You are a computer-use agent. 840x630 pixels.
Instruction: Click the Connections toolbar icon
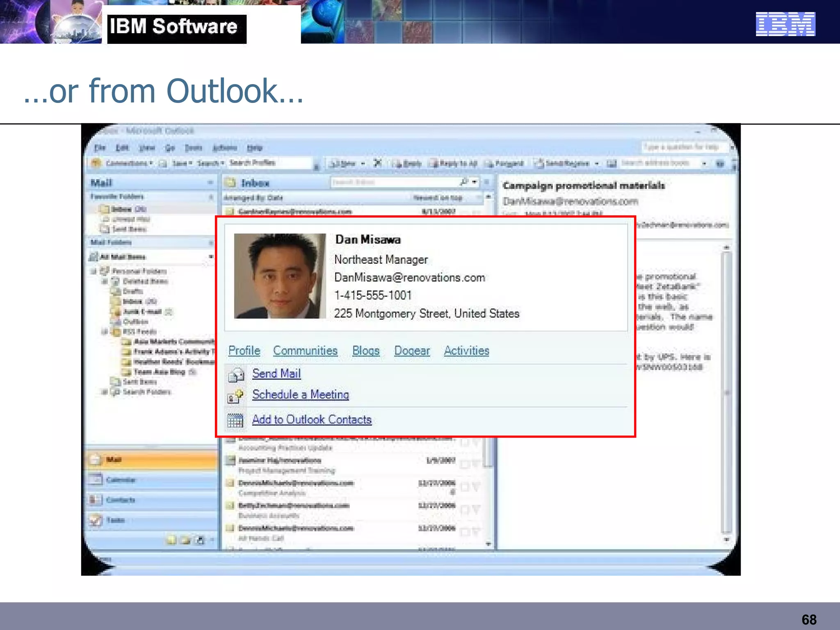click(x=96, y=163)
